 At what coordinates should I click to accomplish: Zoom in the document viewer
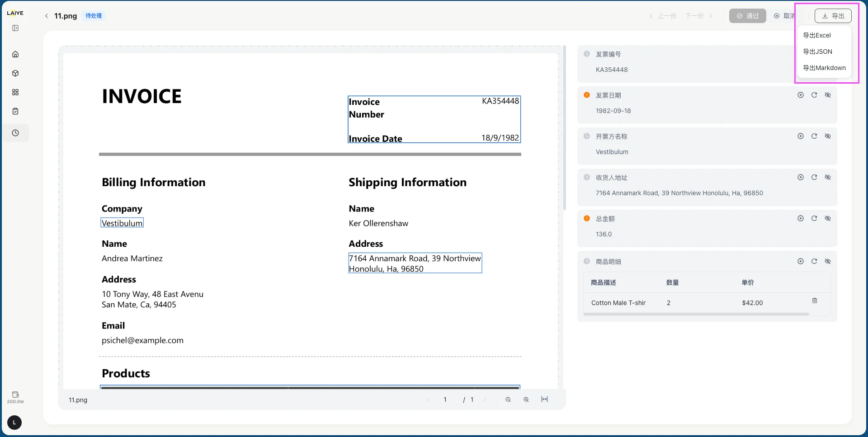pyautogui.click(x=526, y=399)
